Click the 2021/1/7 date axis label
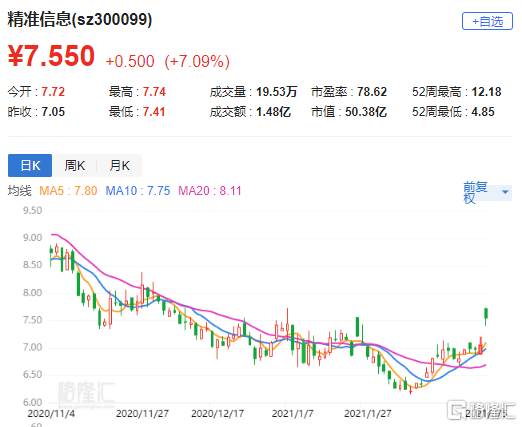522x427 pixels. [292, 414]
